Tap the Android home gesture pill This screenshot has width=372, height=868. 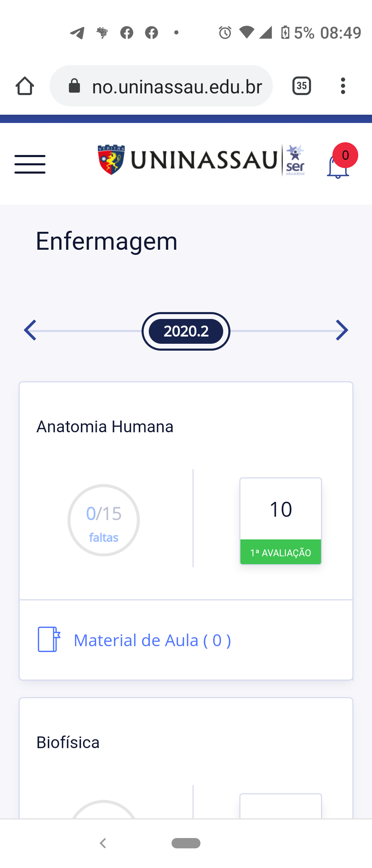(186, 843)
